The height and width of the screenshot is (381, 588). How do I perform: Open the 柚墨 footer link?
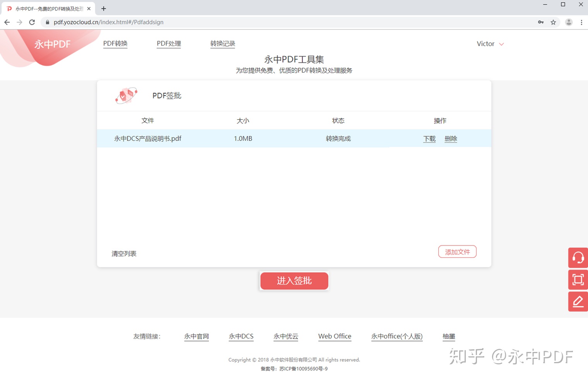tap(449, 336)
